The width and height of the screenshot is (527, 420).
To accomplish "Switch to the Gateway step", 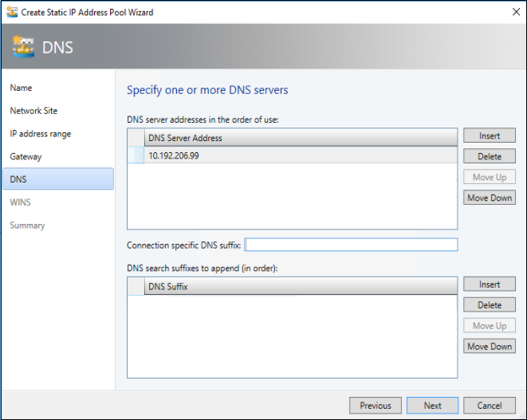I will point(26,156).
